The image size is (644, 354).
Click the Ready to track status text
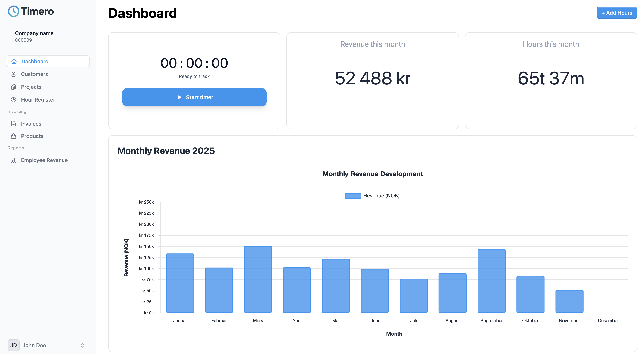tap(194, 76)
